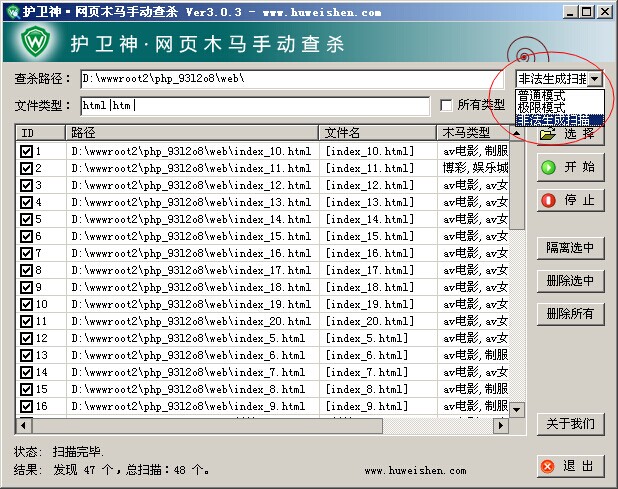618x489 pixels.
Task: Click the vertical scrollbar down arrow
Action: point(517,409)
